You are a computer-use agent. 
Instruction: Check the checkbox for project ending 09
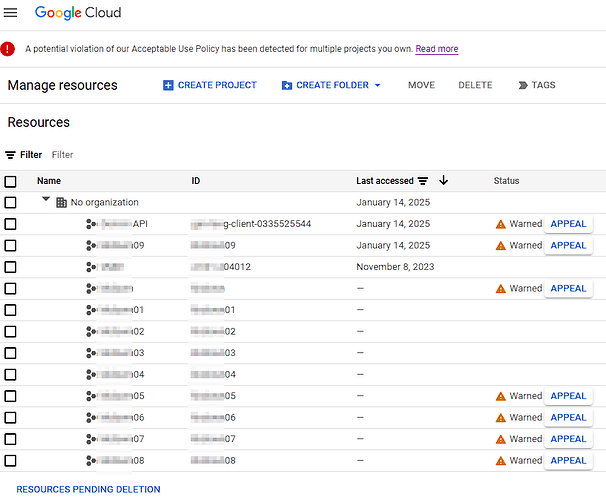10,246
